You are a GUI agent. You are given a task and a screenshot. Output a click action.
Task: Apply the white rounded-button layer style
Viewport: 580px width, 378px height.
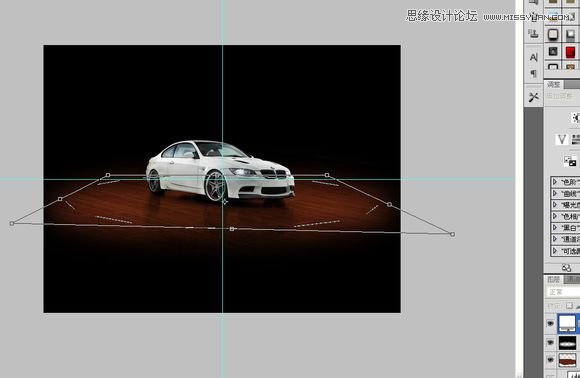click(553, 34)
